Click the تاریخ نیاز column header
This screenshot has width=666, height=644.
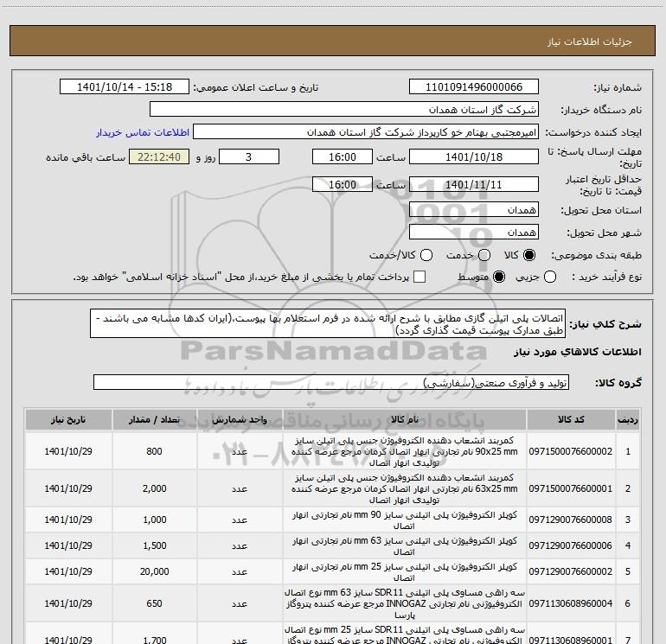click(68, 419)
